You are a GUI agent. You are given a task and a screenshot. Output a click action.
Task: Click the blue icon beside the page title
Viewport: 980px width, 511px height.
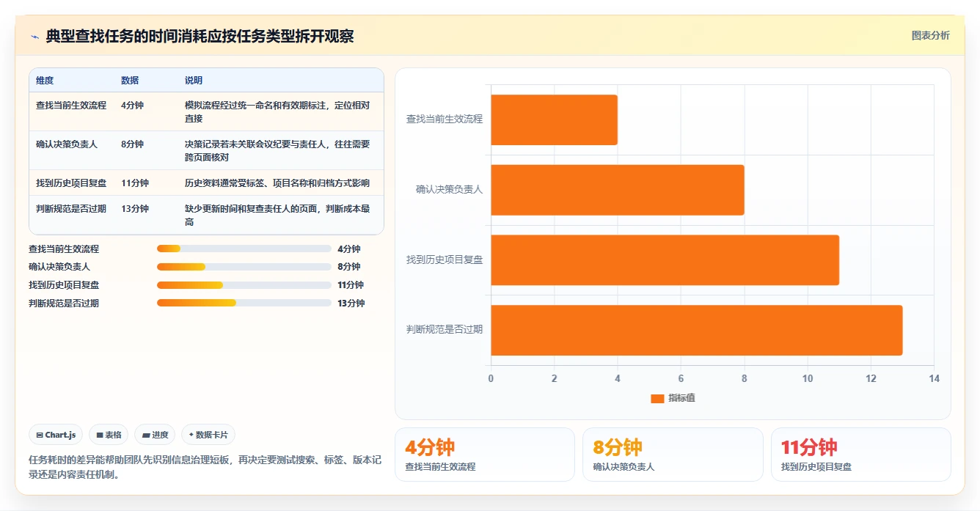click(34, 37)
